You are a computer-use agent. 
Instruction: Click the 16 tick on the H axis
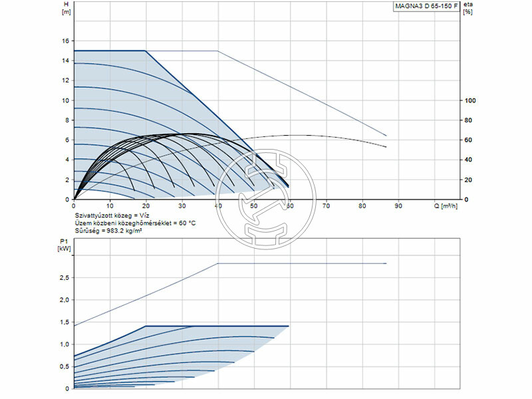pyautogui.click(x=65, y=41)
